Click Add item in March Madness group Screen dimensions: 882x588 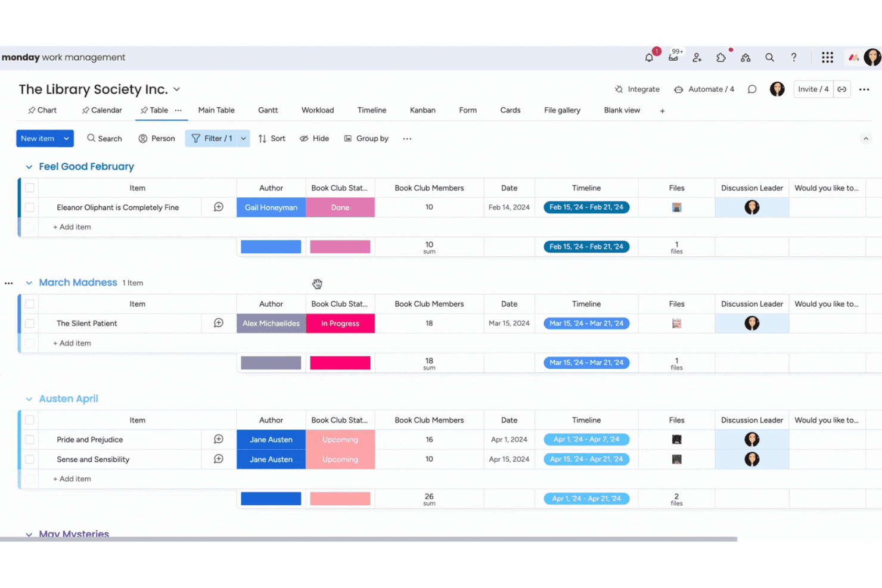[72, 343]
